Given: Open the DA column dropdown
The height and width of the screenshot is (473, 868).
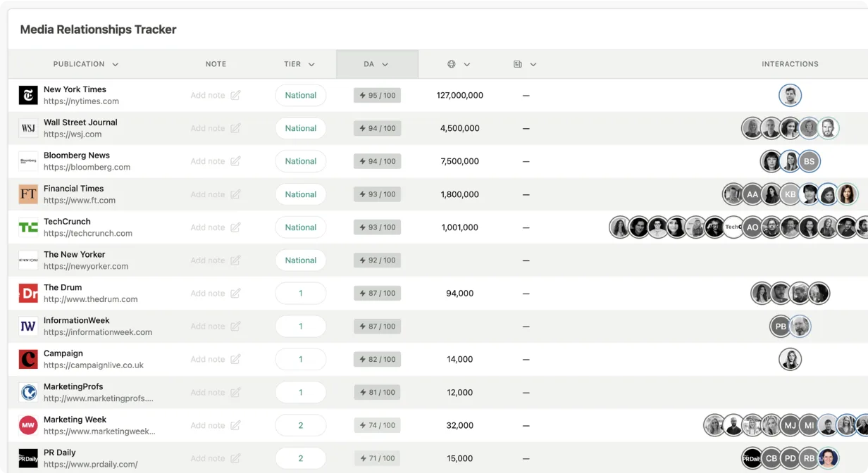Looking at the screenshot, I should click(385, 64).
